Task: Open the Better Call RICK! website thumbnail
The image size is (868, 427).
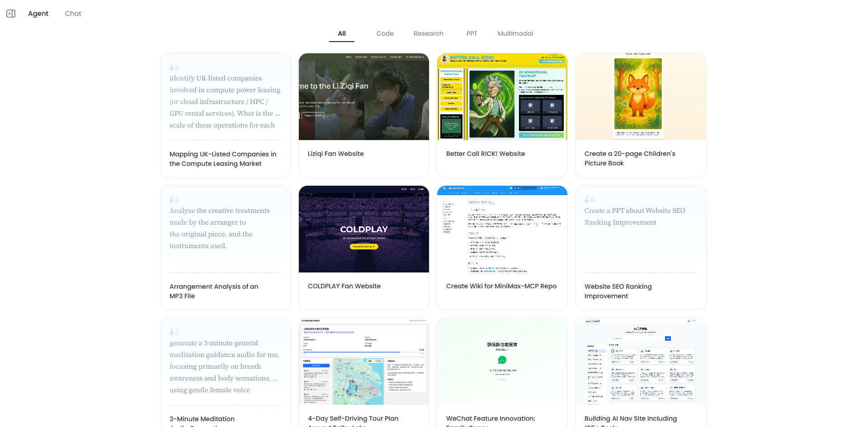Action: [x=502, y=97]
